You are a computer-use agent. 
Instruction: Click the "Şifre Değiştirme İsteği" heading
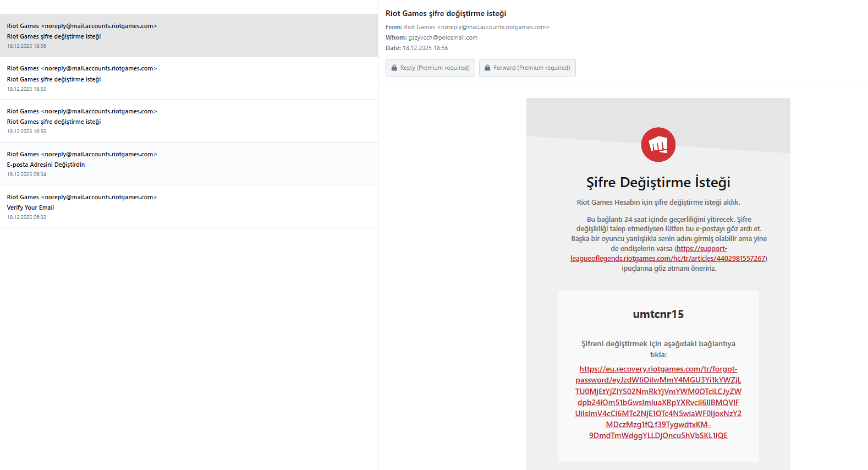(x=658, y=182)
